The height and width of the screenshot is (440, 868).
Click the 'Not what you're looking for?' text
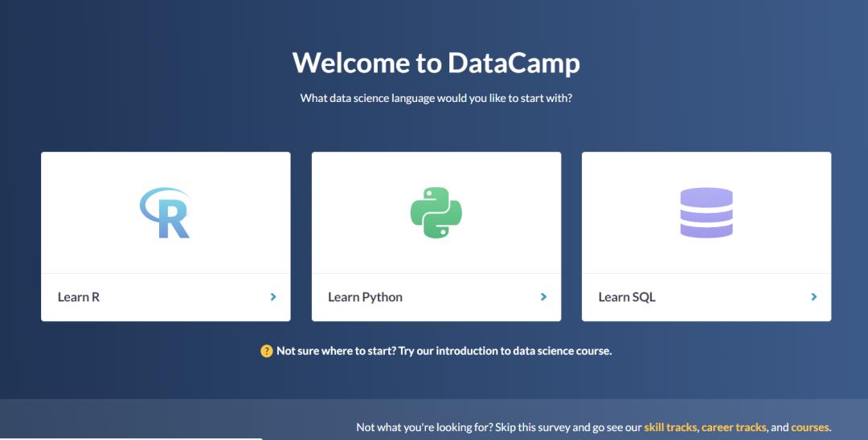coord(424,427)
